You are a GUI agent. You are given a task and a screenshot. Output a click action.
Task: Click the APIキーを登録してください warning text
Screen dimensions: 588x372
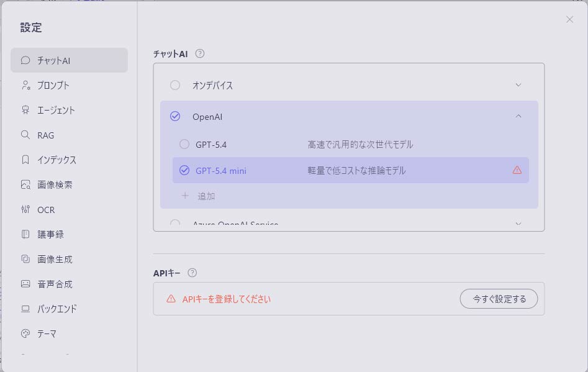pyautogui.click(x=227, y=299)
